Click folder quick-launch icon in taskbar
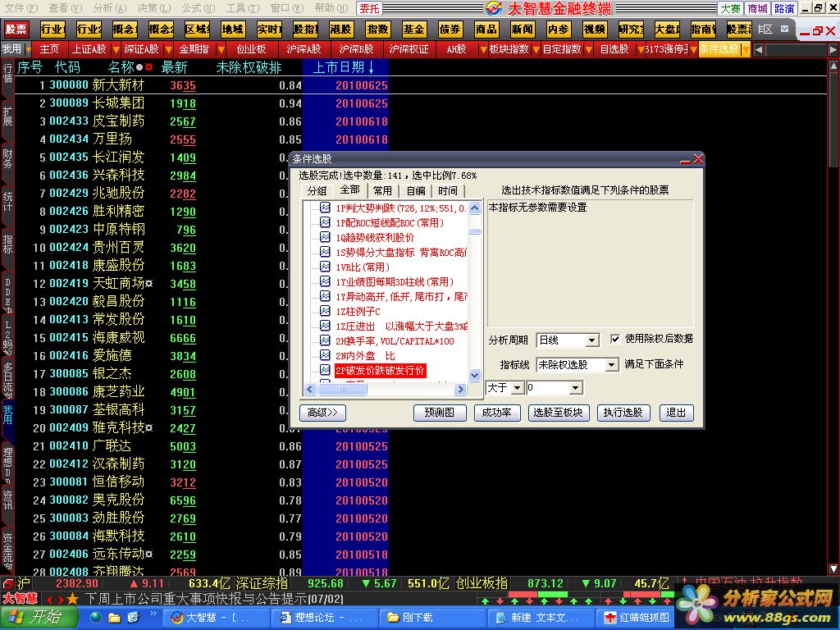 point(114,618)
